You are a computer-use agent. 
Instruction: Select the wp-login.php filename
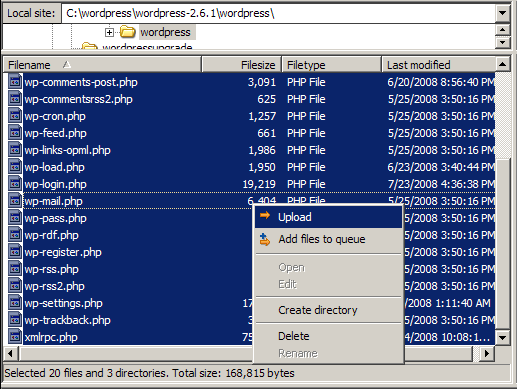55,184
